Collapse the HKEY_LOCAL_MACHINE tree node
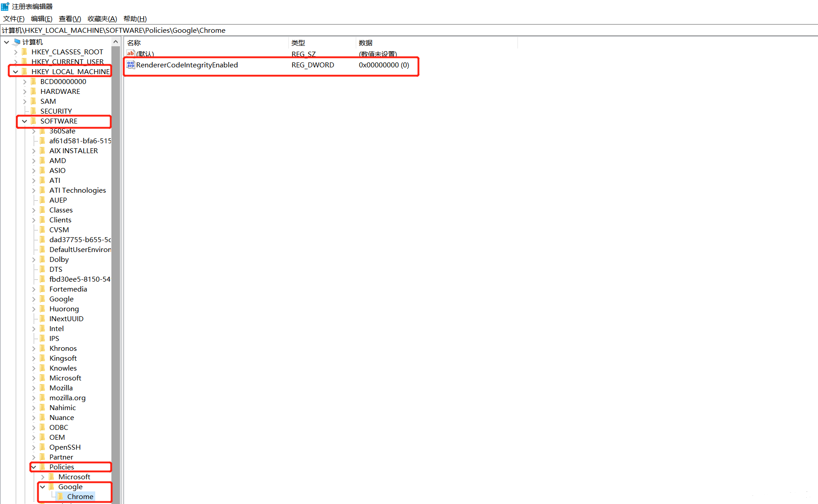The width and height of the screenshot is (818, 504). pos(16,71)
